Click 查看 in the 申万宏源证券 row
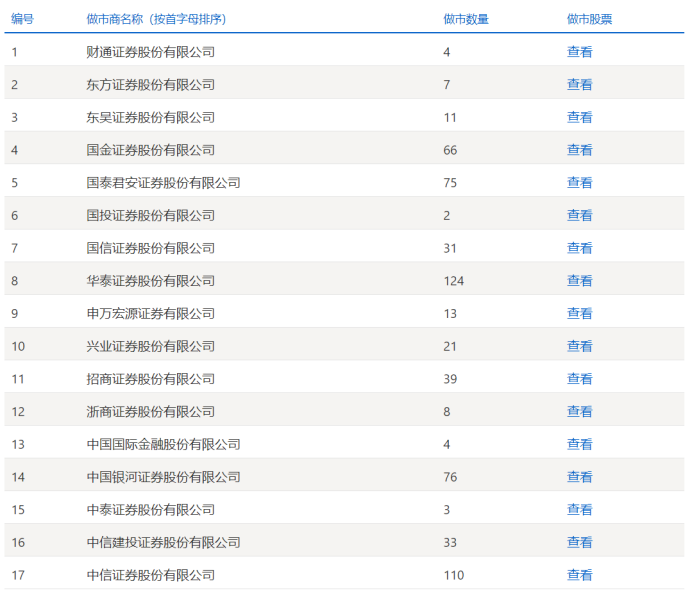The image size is (692, 602). coord(579,313)
